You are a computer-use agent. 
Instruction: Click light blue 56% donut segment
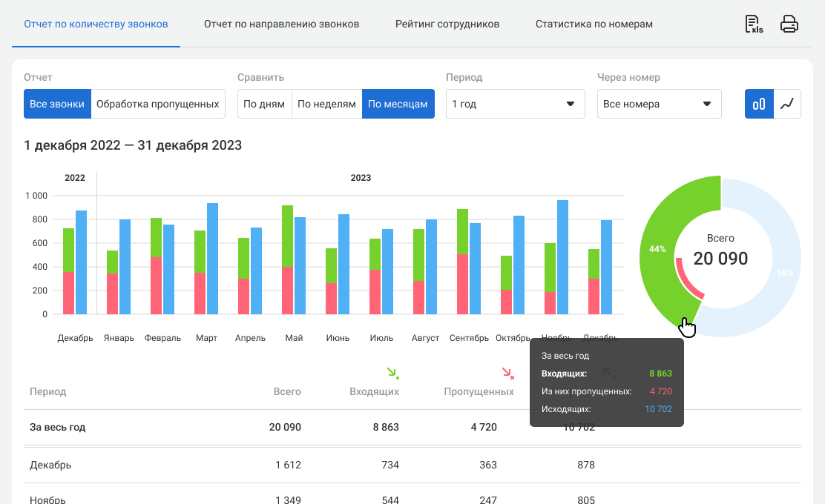783,274
